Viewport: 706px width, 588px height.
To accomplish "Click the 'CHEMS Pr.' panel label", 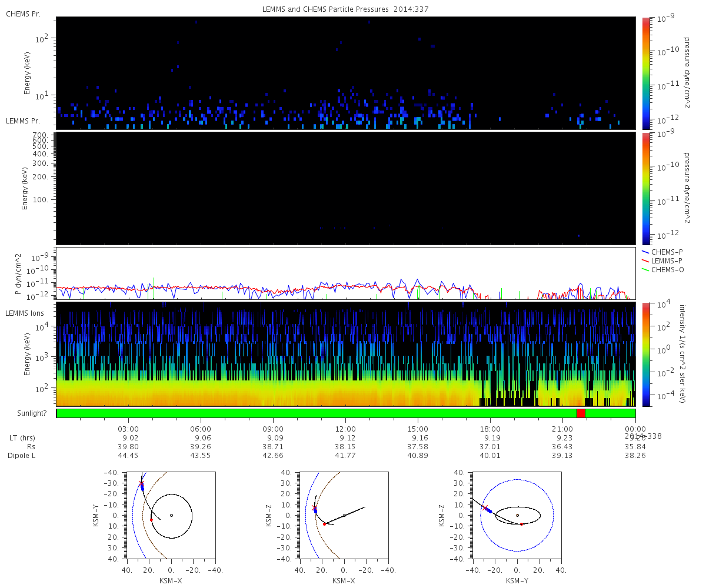I will tap(23, 14).
